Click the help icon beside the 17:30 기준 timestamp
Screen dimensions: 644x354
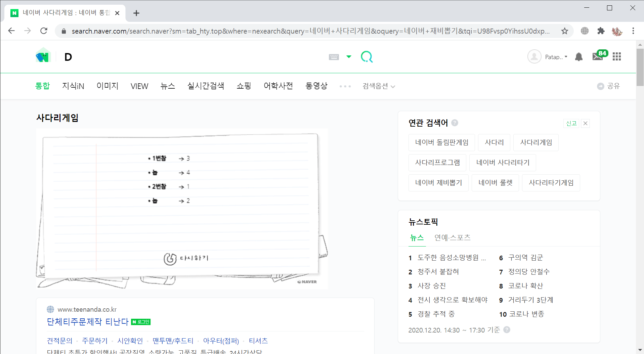click(x=507, y=330)
